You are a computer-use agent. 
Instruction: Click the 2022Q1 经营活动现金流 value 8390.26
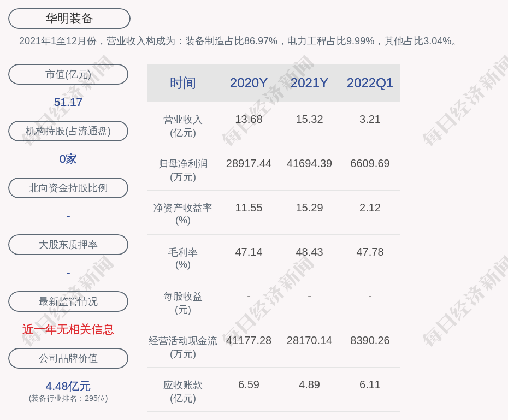(x=370, y=340)
